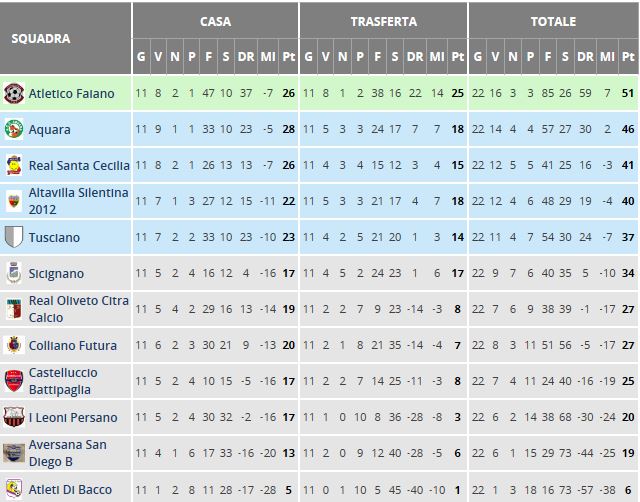Viewport: 640px width, 502px height.
Task: Click the DR header under CASA
Action: point(246,57)
